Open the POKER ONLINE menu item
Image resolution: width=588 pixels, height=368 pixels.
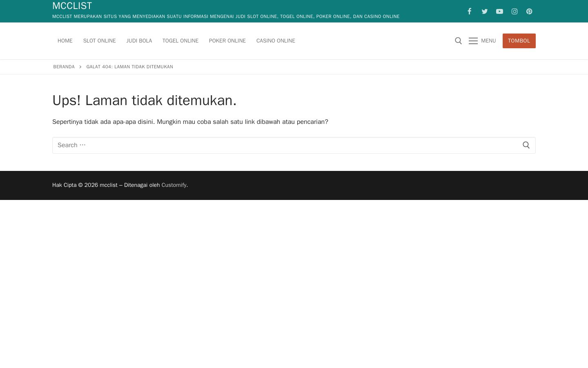pyautogui.click(x=227, y=41)
